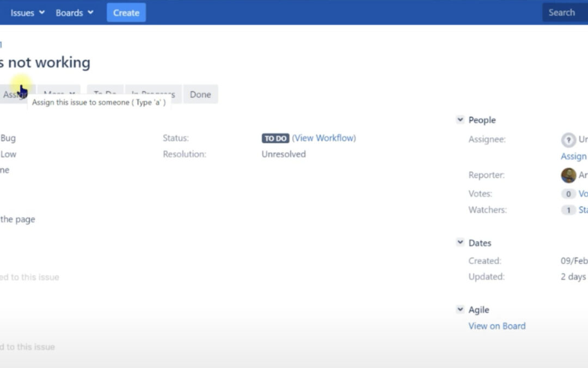Collapse the Dates section
588x368 pixels.
pyautogui.click(x=461, y=243)
